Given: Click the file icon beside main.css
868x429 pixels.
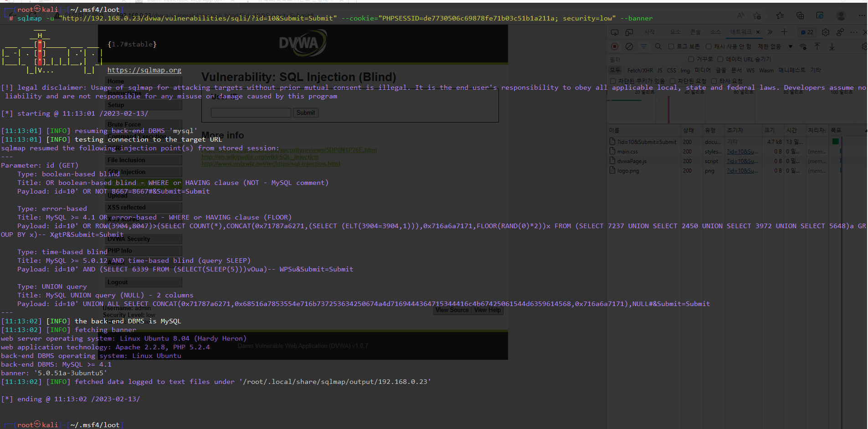Looking at the screenshot, I should point(613,151).
